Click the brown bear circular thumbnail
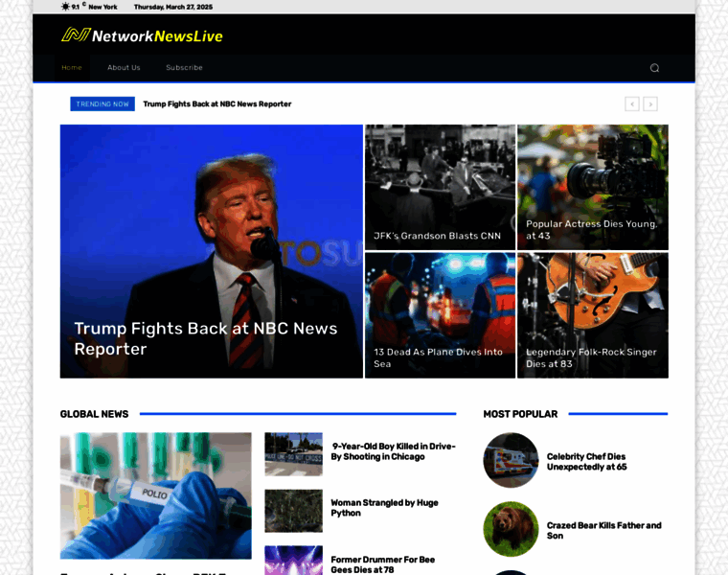 pyautogui.click(x=511, y=529)
